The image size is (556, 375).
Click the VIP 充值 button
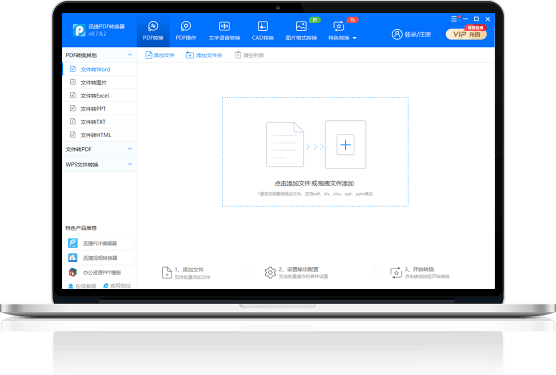click(x=466, y=34)
